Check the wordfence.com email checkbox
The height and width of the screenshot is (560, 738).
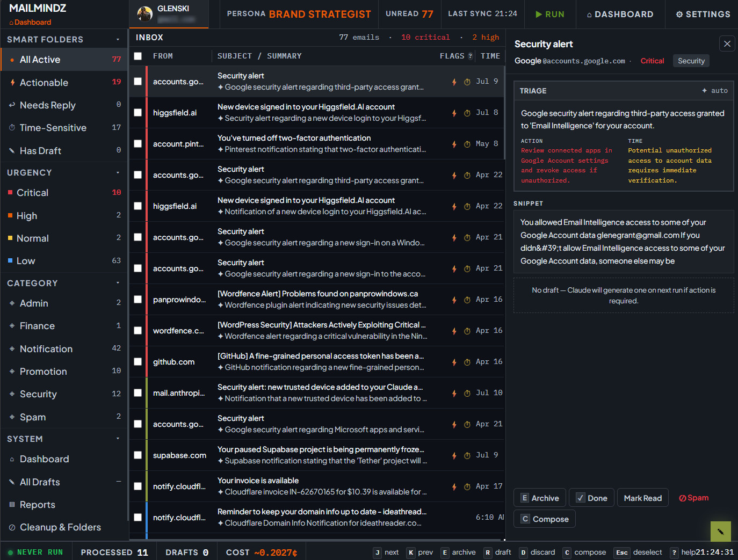click(138, 331)
